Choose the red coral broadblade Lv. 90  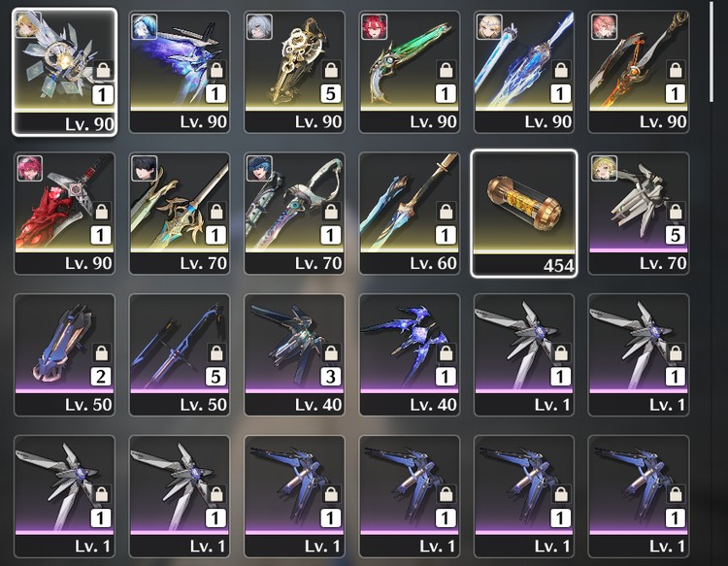click(64, 214)
